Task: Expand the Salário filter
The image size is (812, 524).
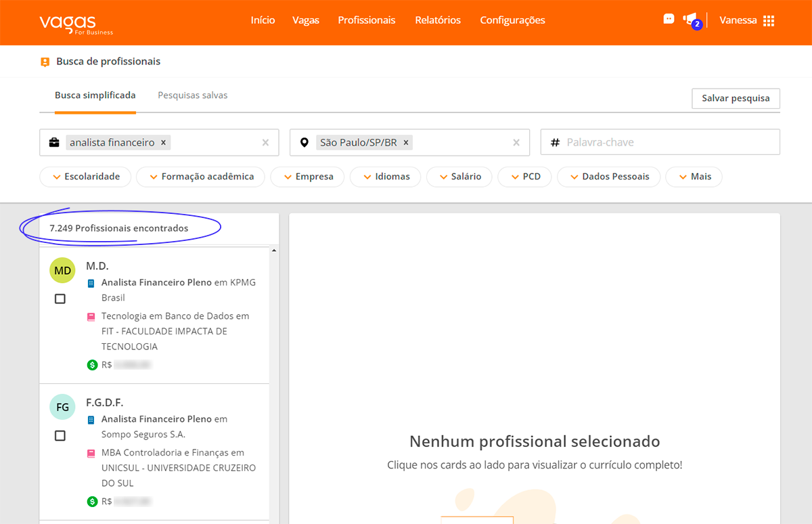Action: (459, 177)
